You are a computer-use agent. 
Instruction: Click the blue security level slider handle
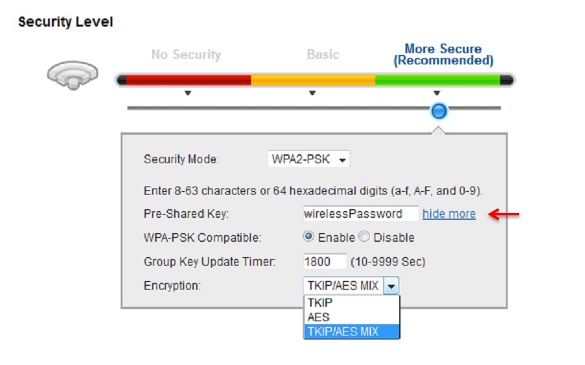438,111
